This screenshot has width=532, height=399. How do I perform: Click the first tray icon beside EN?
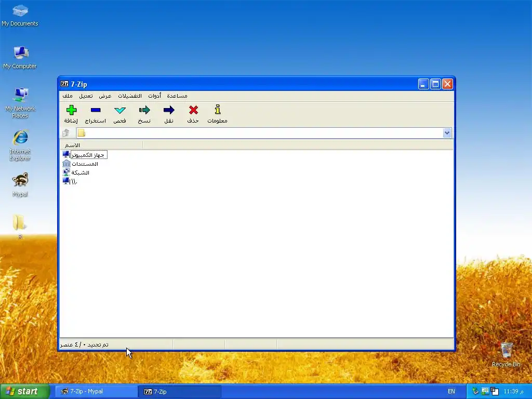click(x=476, y=391)
